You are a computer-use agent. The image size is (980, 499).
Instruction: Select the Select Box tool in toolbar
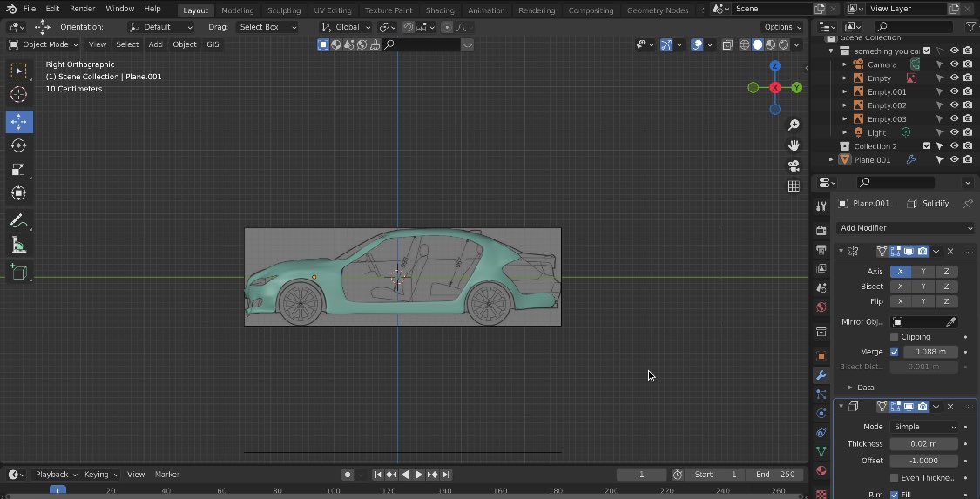(19, 71)
